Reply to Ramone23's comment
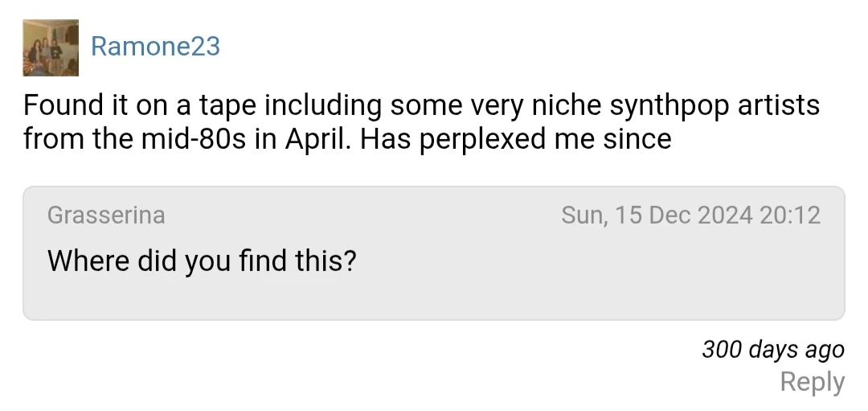The height and width of the screenshot is (411, 868). [x=812, y=382]
